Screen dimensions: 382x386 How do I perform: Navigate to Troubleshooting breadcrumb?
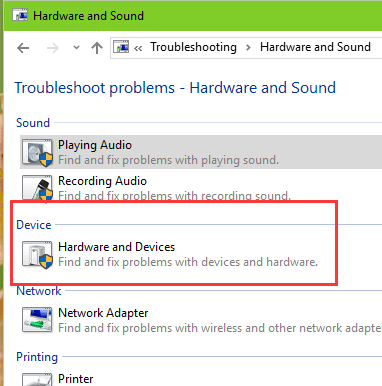pyautogui.click(x=193, y=47)
